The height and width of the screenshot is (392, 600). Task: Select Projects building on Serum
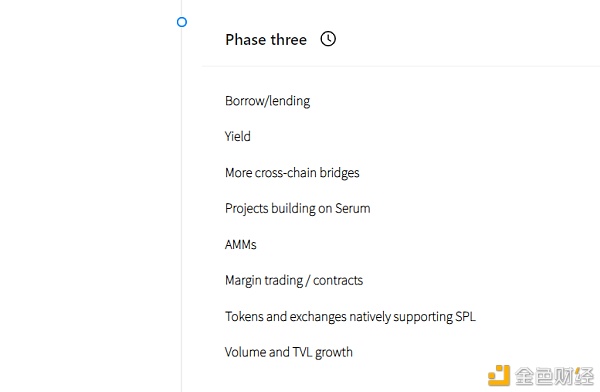[297, 208]
